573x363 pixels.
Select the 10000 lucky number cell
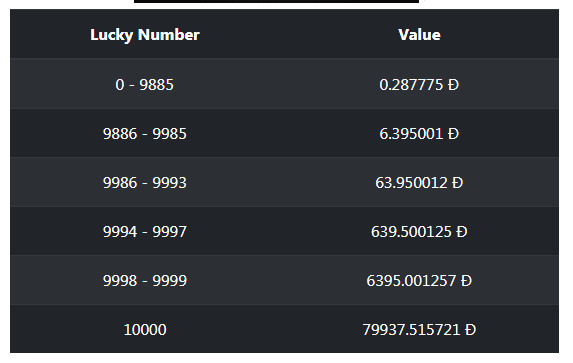pos(145,329)
